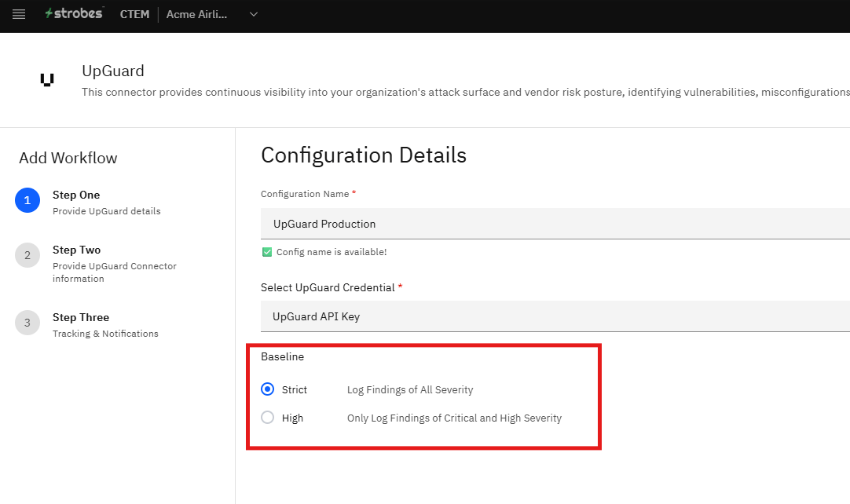Open the hamburger navigation menu
Screen dimensions: 850x504
[x=19, y=15]
